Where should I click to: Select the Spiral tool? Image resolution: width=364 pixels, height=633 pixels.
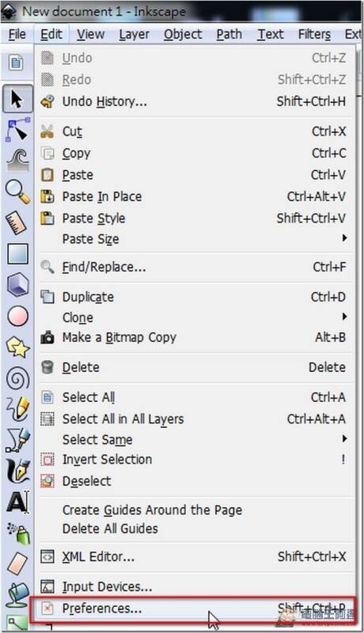[x=17, y=378]
